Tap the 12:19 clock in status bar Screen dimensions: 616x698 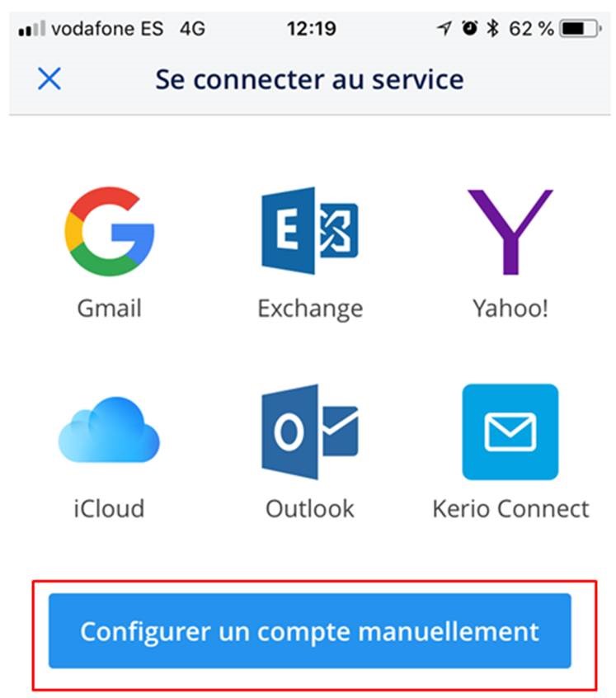(x=311, y=29)
